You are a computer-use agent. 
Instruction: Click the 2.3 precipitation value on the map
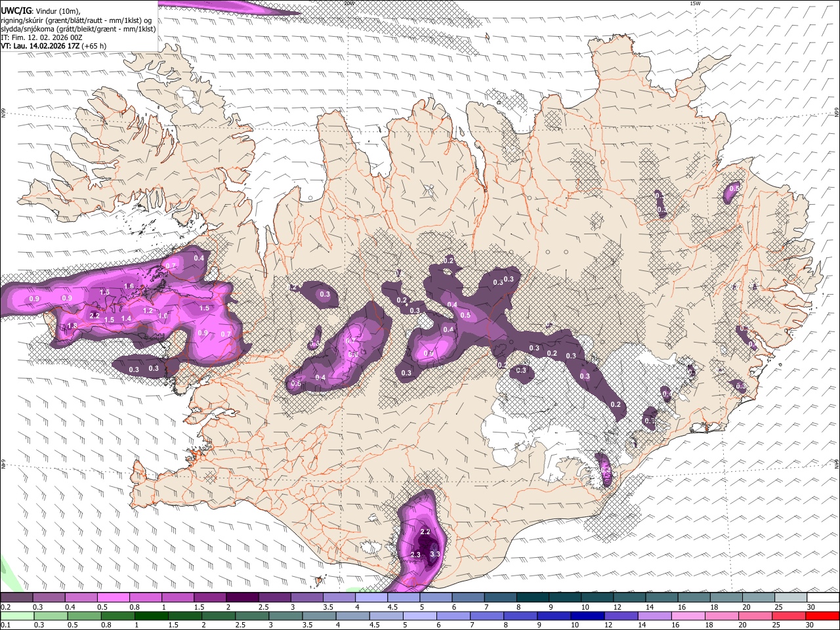[415, 555]
